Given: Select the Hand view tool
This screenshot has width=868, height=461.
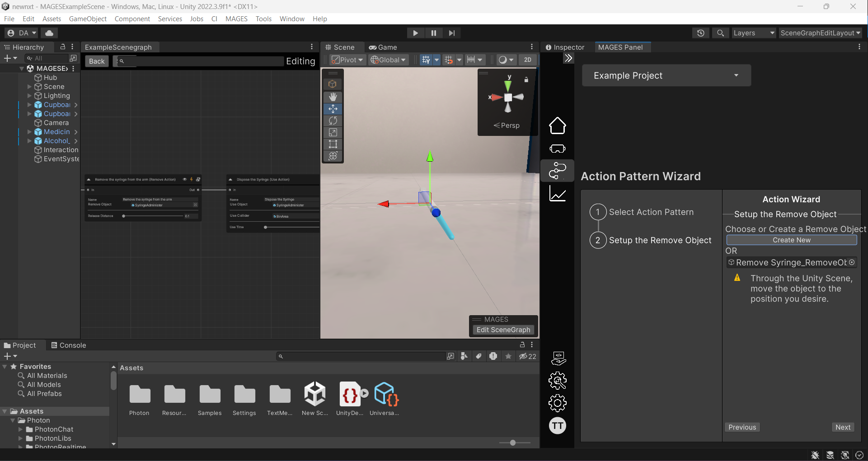Looking at the screenshot, I should (x=333, y=97).
